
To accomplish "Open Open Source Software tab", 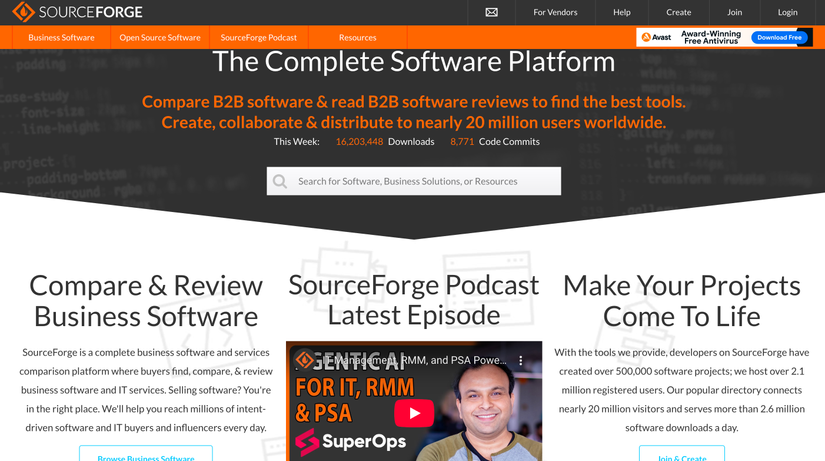I will point(160,37).
